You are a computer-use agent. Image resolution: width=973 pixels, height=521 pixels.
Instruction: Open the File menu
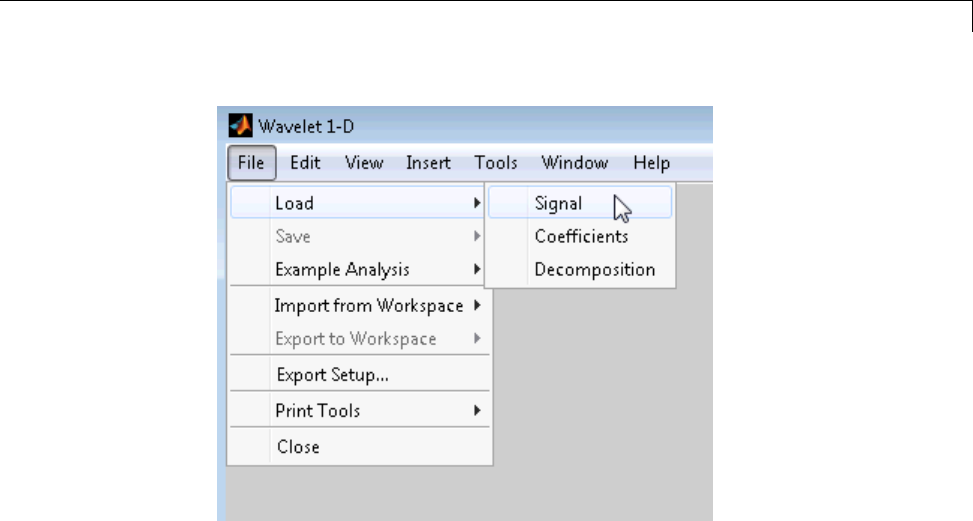(x=251, y=163)
